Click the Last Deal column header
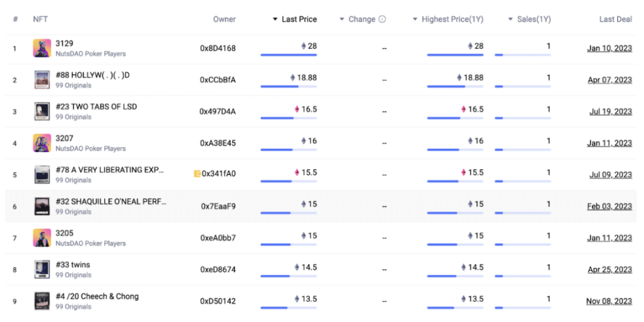The width and height of the screenshot is (644, 322). tap(615, 19)
